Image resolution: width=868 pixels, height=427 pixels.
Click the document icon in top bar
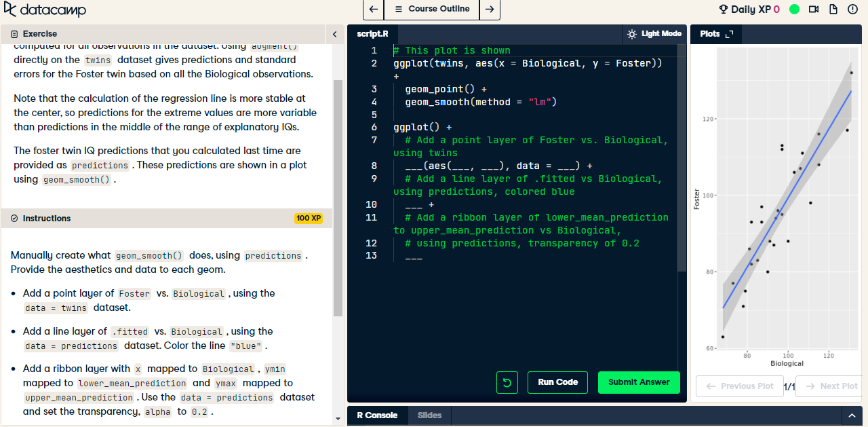tap(833, 9)
